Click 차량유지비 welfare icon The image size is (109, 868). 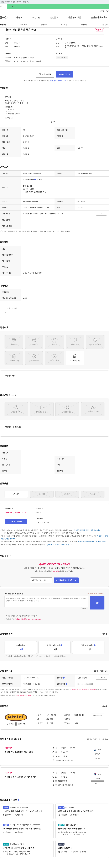coord(54,342)
